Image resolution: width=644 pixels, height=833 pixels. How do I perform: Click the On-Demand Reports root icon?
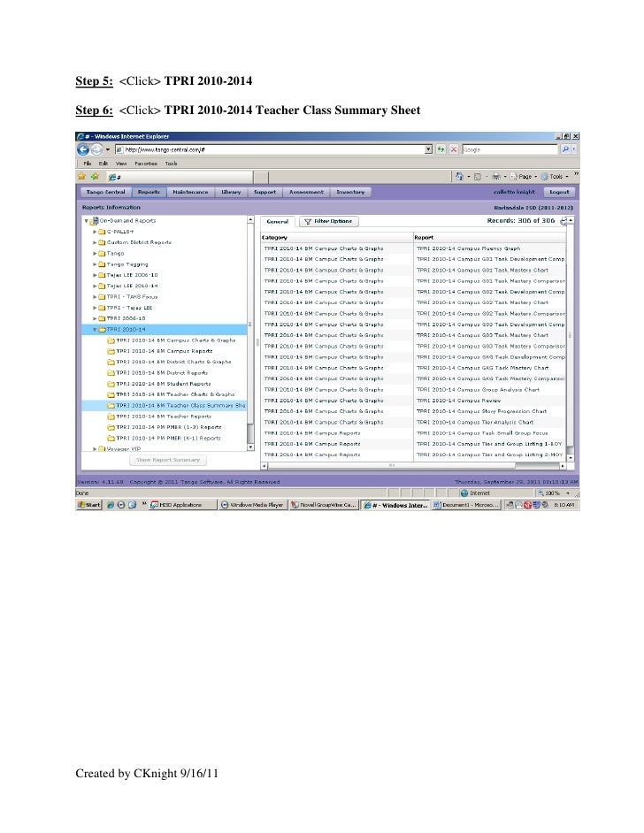[94, 221]
